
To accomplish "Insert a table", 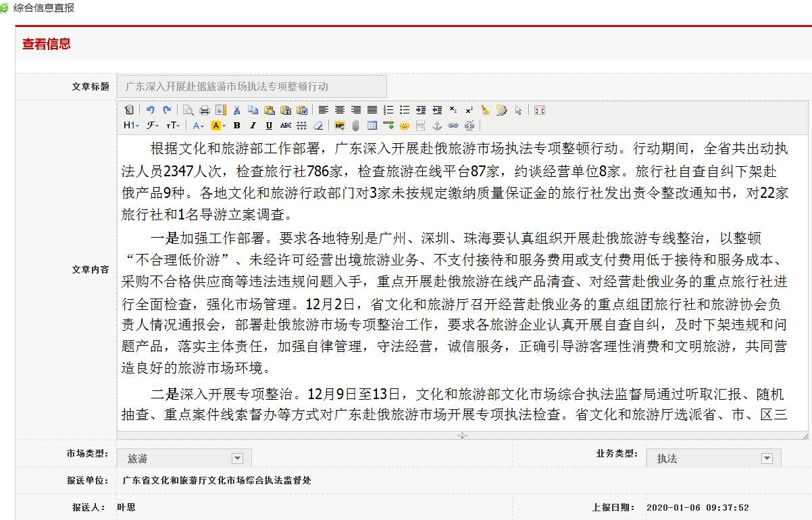I will point(372,126).
